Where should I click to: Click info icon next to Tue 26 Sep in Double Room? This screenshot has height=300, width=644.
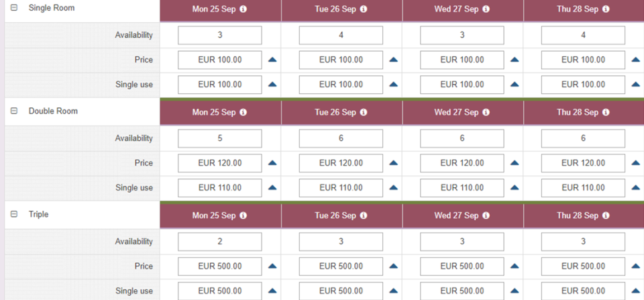[x=364, y=113]
